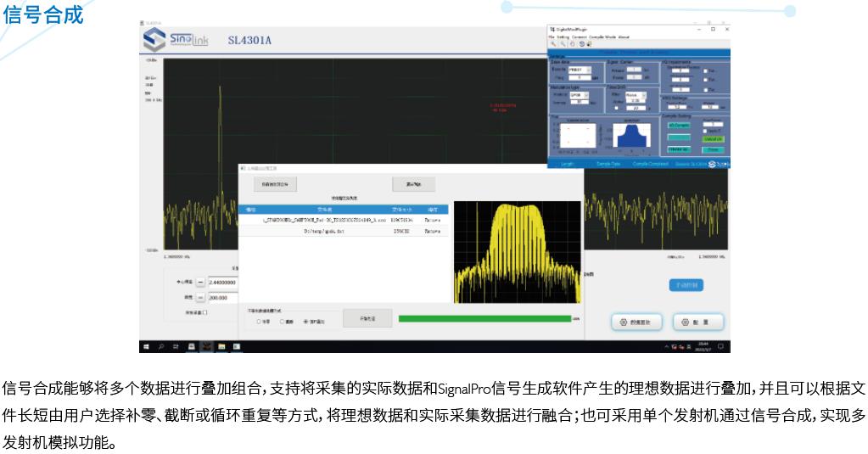Viewport: 868px width, 454px height.
Task: Click the green synthesis progress bar
Action: pos(485,318)
